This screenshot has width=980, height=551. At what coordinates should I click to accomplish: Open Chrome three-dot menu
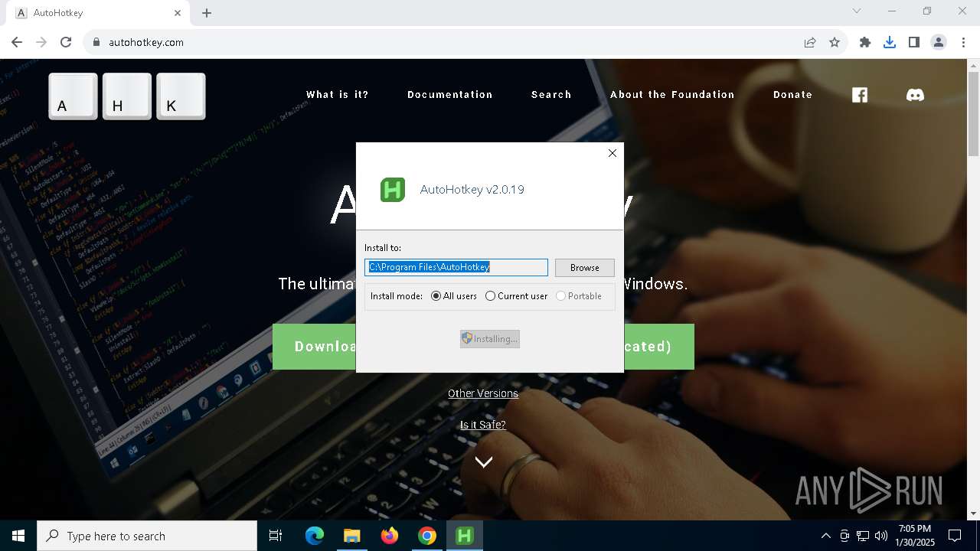point(963,42)
